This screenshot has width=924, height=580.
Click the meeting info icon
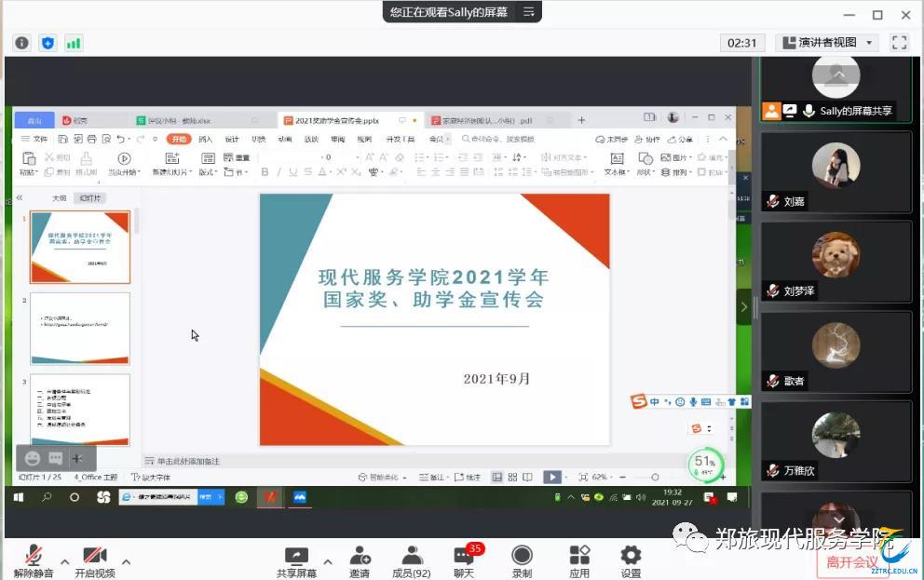pos(21,43)
